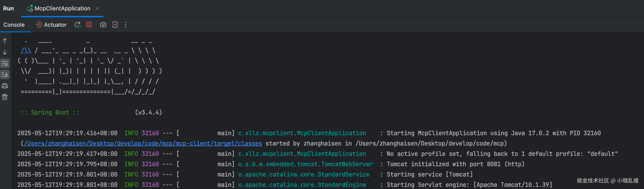
Task: Print the console output
Action: 5,86
